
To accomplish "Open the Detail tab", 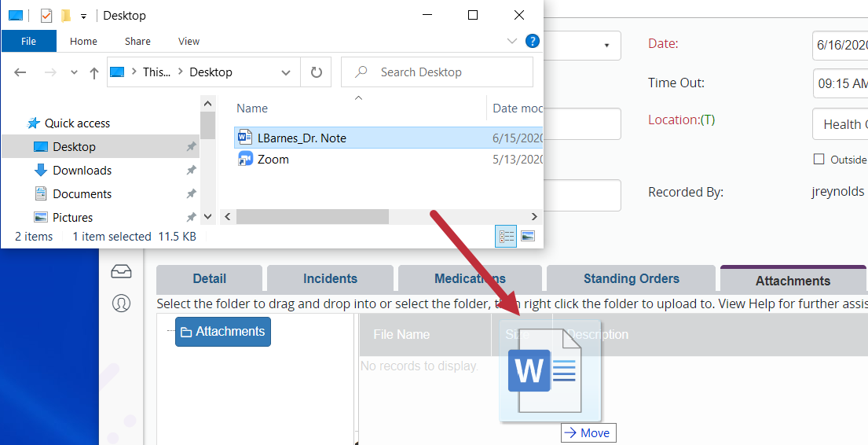I will [209, 279].
